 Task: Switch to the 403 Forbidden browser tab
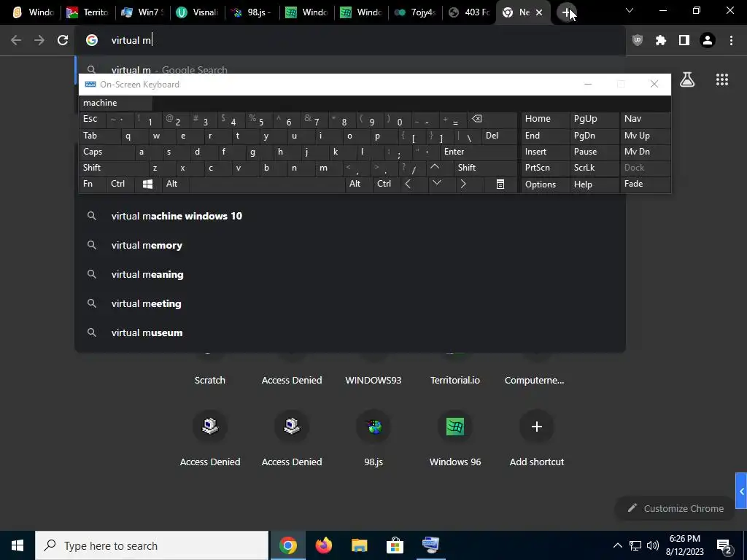(x=469, y=12)
